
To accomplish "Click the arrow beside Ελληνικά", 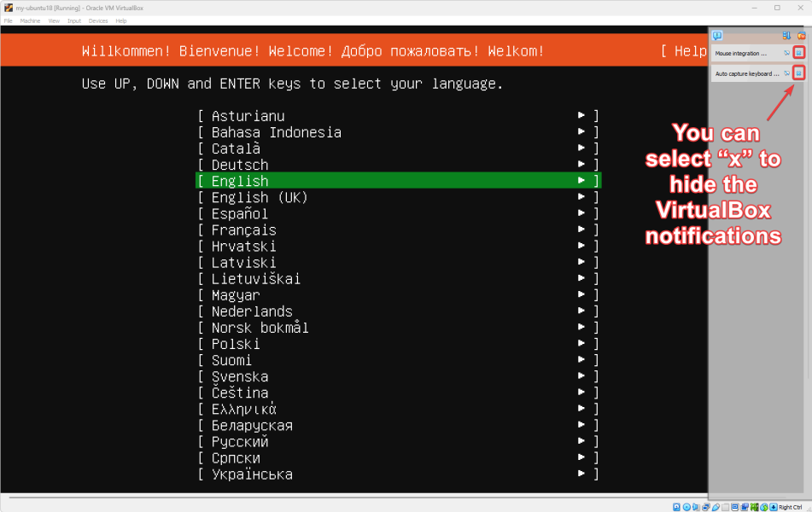I will click(x=581, y=409).
